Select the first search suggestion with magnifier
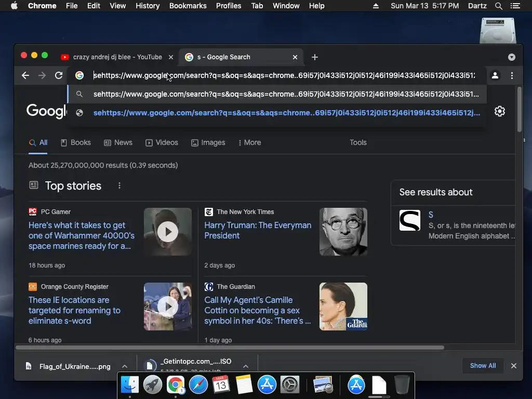The width and height of the screenshot is (532, 399). click(x=277, y=94)
